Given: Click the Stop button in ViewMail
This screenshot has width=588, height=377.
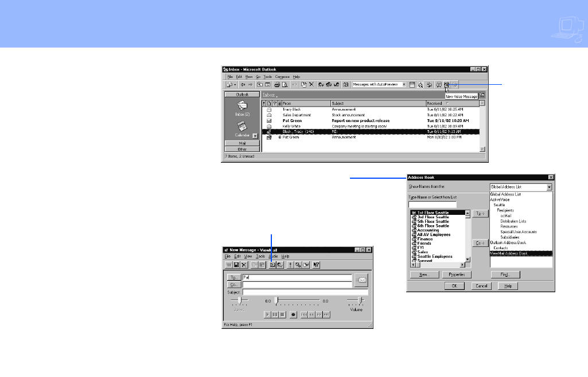Looking at the screenshot, I should click(282, 315).
